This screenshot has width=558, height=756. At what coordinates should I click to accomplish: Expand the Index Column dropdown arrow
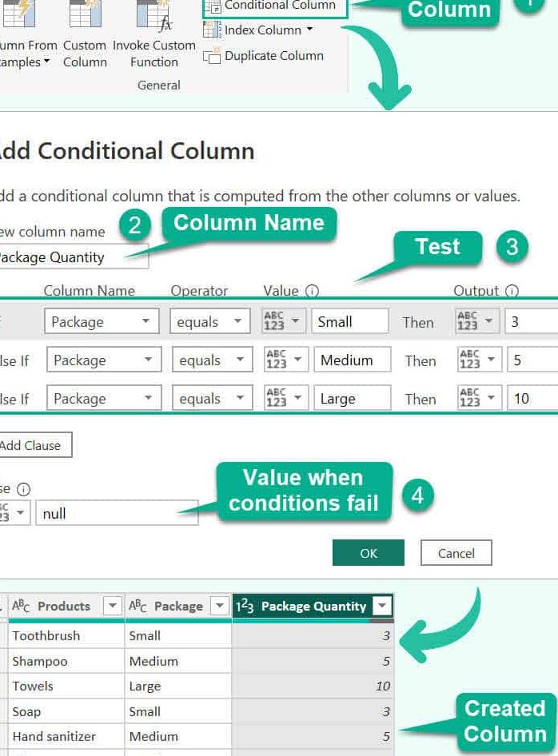(309, 30)
